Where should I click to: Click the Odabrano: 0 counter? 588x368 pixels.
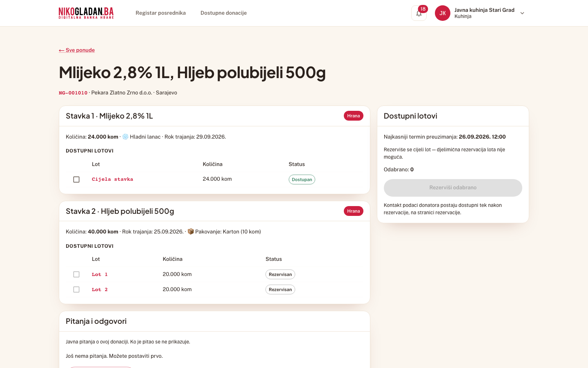[399, 169]
